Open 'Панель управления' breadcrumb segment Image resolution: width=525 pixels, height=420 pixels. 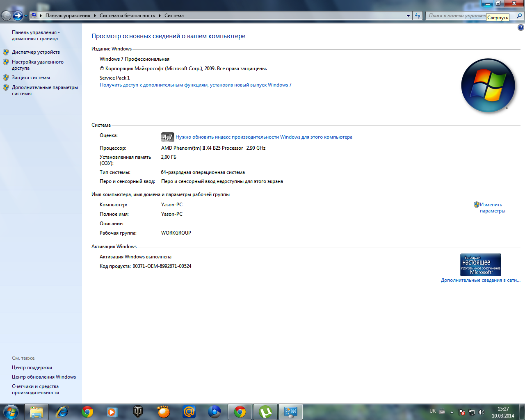[68, 16]
